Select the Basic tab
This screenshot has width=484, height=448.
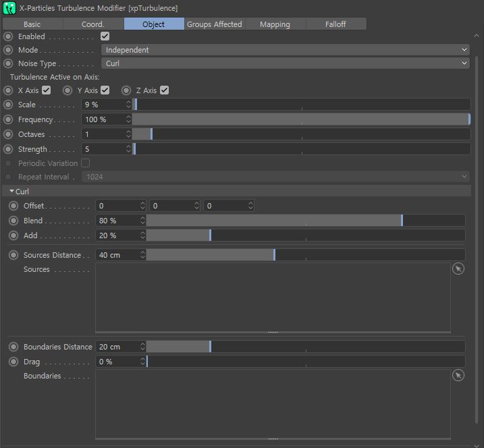click(32, 24)
